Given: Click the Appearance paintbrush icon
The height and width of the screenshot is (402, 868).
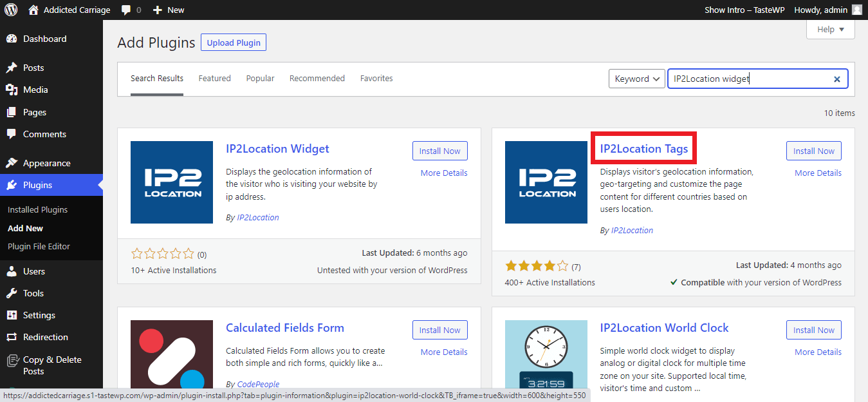Looking at the screenshot, I should [12, 163].
